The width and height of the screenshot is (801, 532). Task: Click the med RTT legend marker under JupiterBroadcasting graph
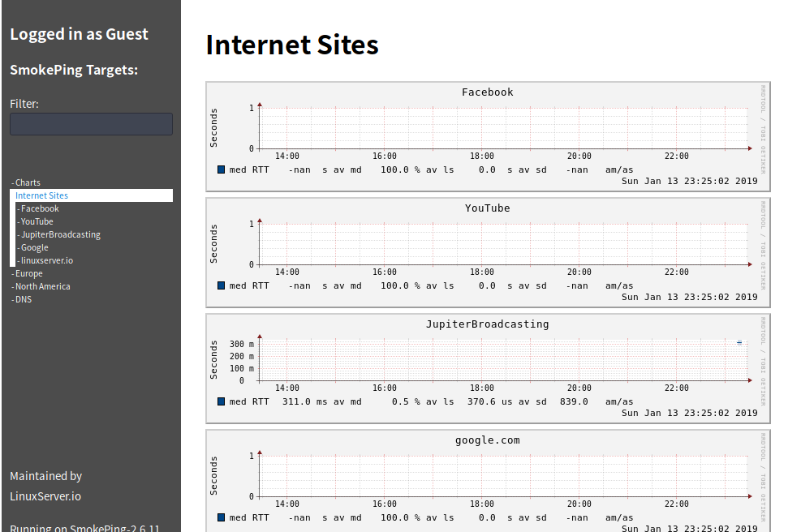[219, 401]
